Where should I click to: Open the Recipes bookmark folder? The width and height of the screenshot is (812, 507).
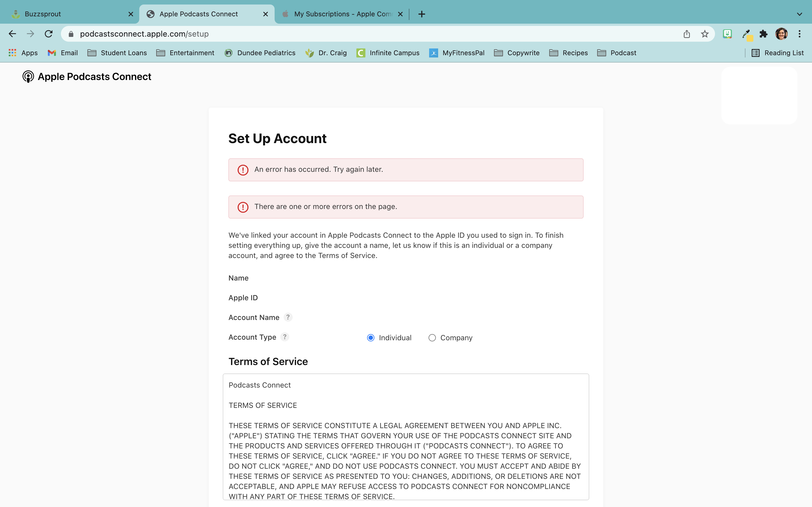(x=568, y=53)
